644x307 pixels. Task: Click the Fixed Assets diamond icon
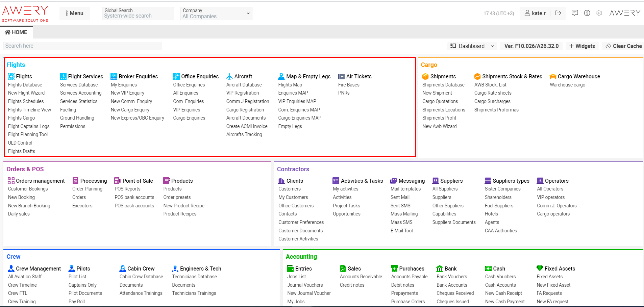point(540,268)
